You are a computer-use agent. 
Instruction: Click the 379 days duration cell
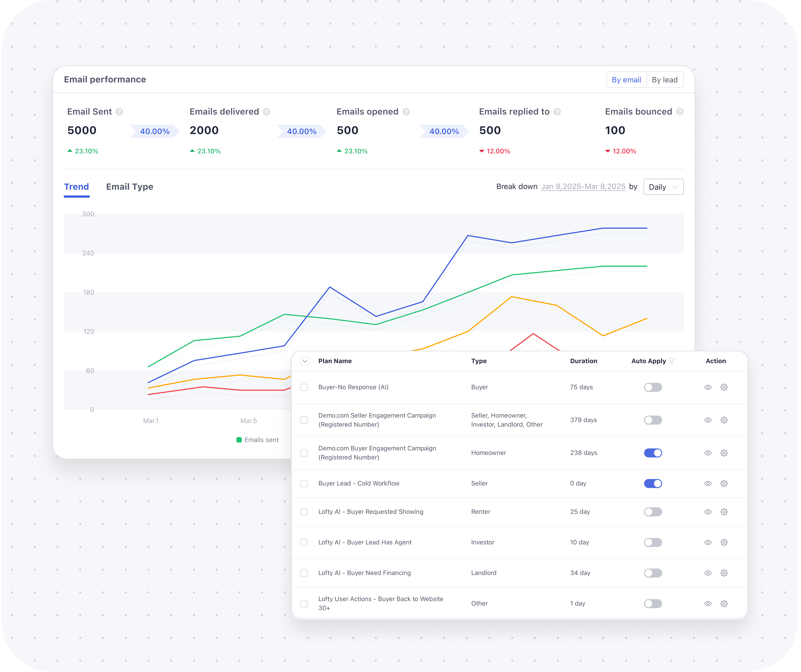(584, 420)
